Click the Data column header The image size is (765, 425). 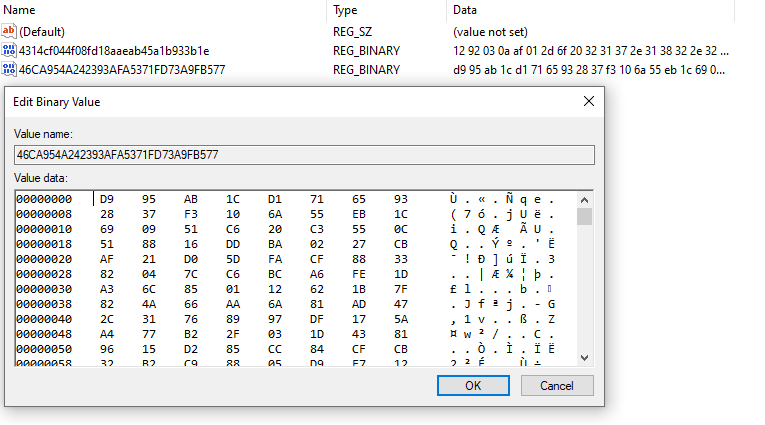[590, 10]
